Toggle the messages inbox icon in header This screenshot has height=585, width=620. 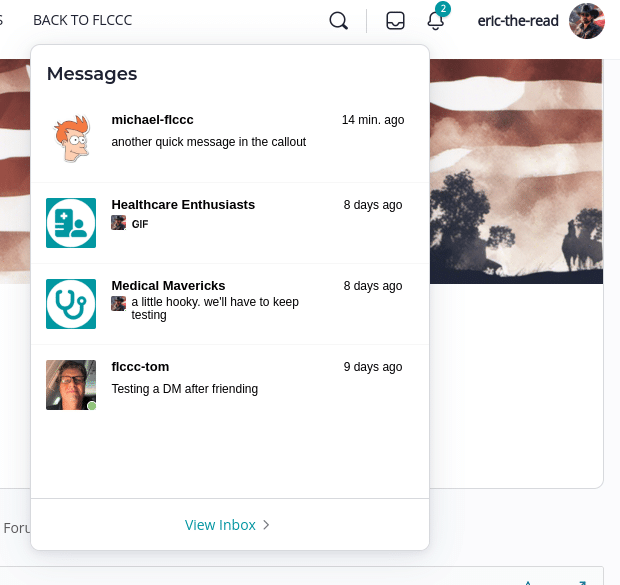[395, 20]
